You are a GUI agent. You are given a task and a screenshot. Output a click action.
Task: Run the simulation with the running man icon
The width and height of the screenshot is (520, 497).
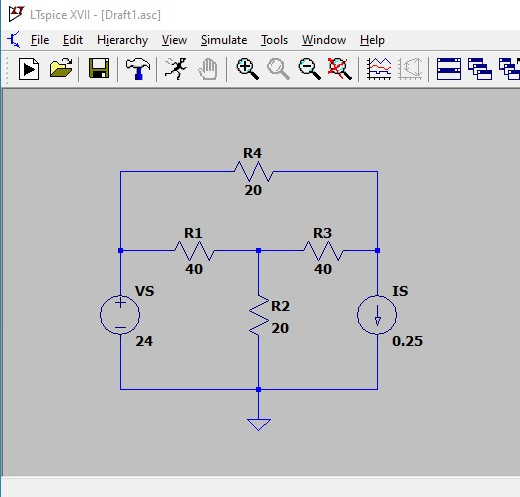(176, 69)
